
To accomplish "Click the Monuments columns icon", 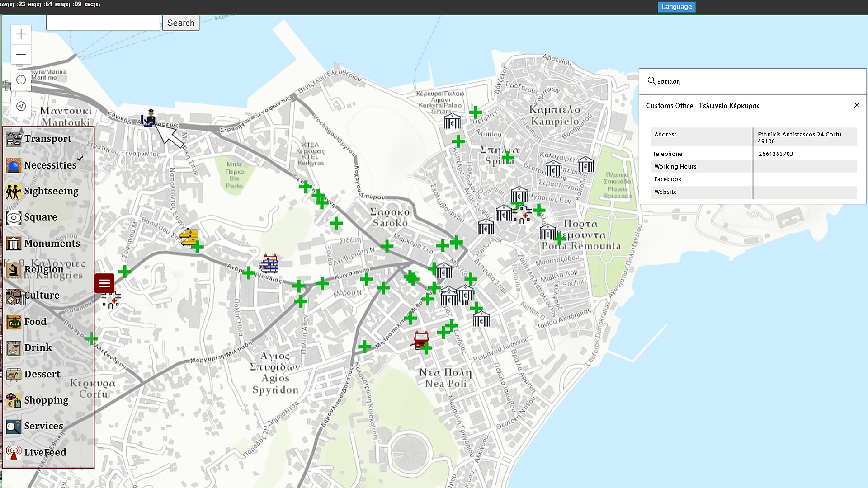I will pyautogui.click(x=14, y=244).
